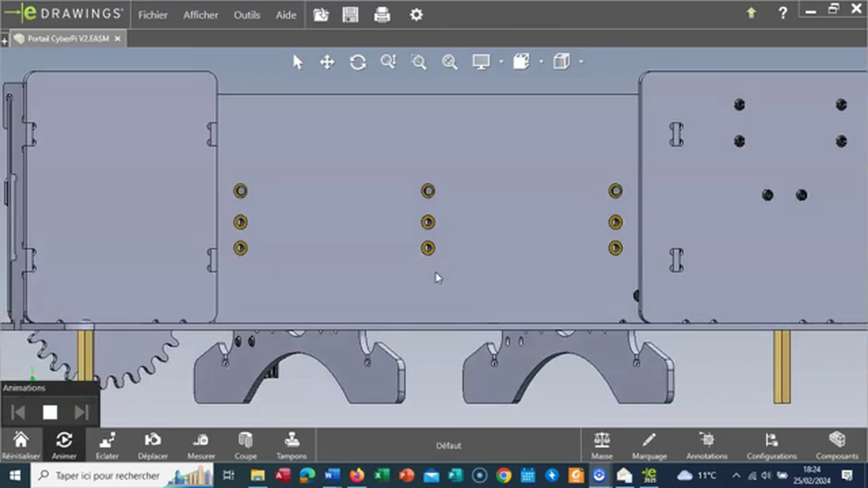Stop the animation playback
Image resolution: width=868 pixels, height=488 pixels.
[x=50, y=412]
